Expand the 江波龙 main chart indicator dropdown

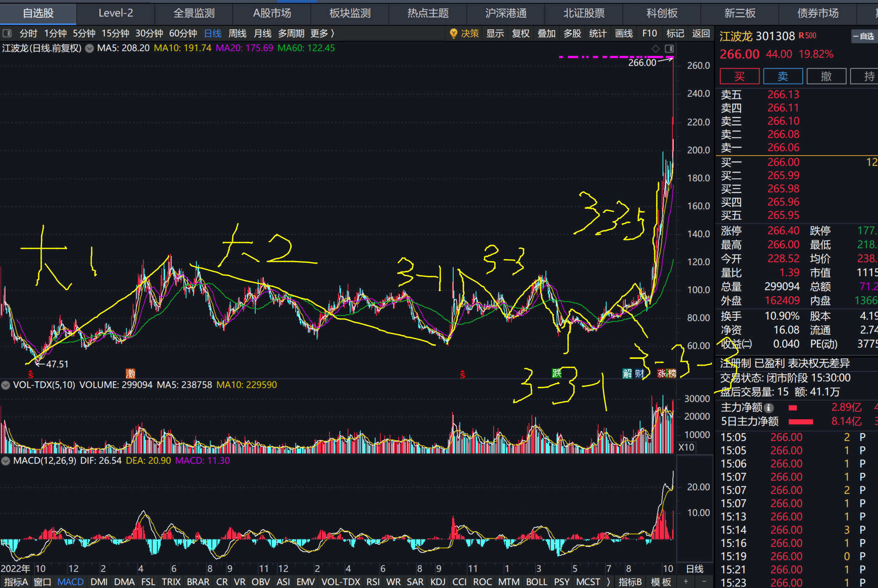click(x=90, y=48)
